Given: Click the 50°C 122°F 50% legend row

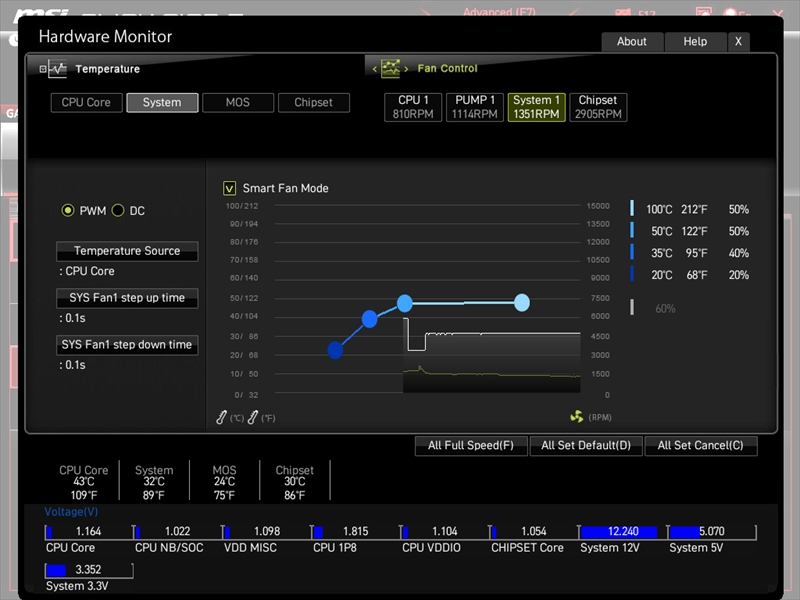Looking at the screenshot, I should pos(690,231).
